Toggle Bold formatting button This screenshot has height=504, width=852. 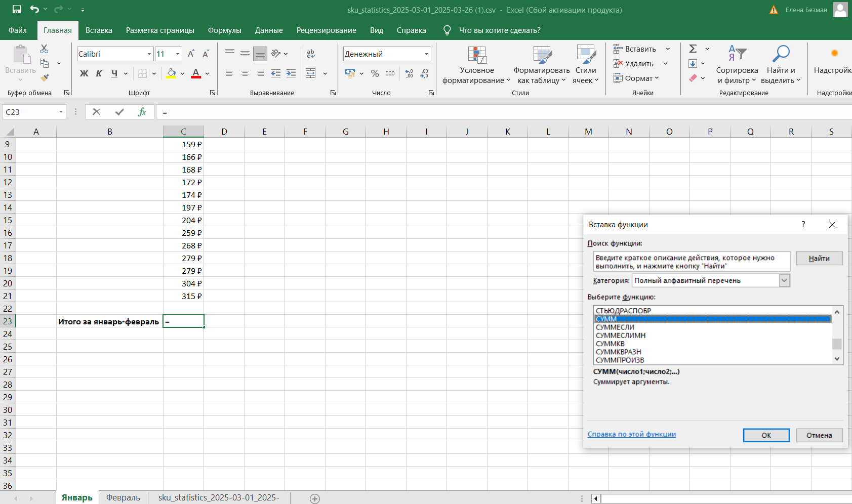tap(84, 73)
